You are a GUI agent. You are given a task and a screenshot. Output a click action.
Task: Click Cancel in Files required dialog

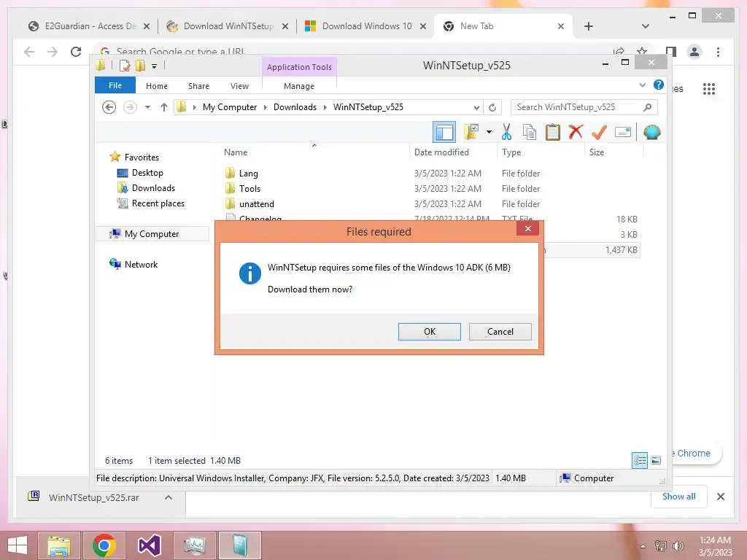coord(500,332)
